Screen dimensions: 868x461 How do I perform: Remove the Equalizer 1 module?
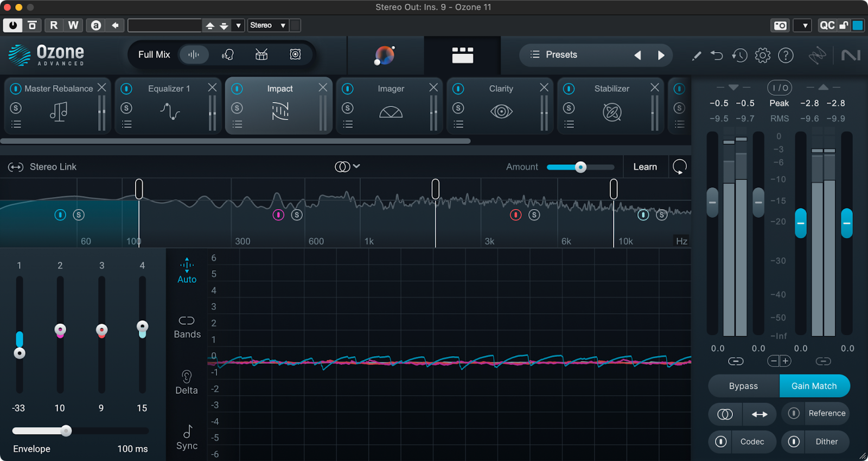click(x=212, y=87)
